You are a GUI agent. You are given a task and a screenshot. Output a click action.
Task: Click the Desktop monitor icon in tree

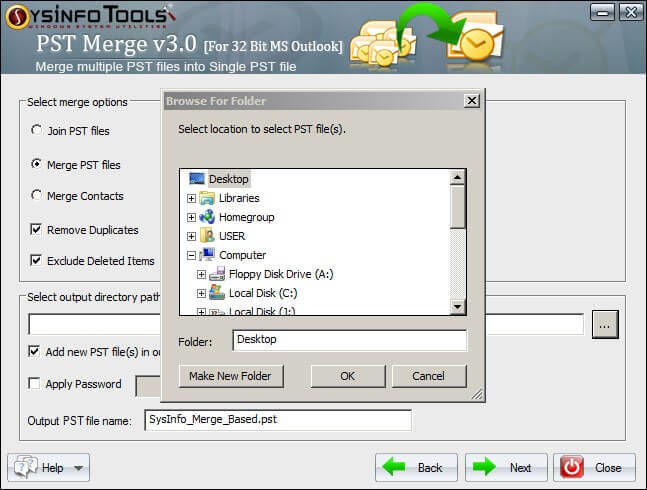pos(196,179)
